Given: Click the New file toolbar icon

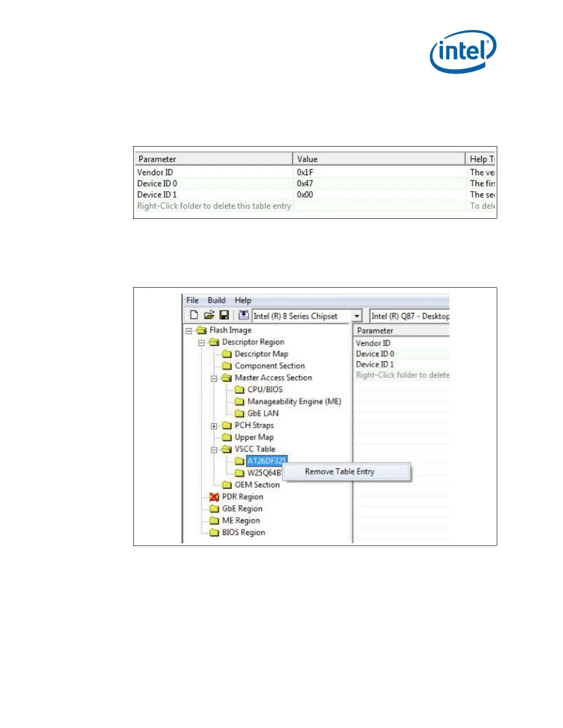Looking at the screenshot, I should tap(194, 315).
